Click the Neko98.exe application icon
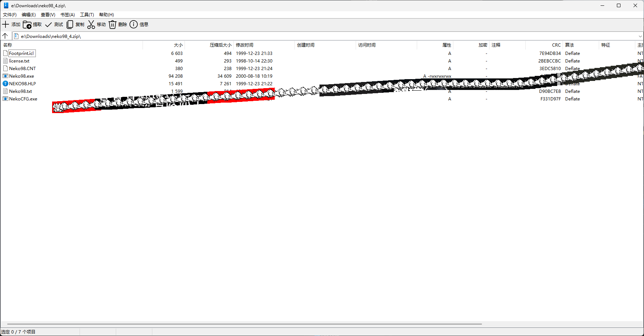Screen dimensions: 644x336 click(5, 76)
